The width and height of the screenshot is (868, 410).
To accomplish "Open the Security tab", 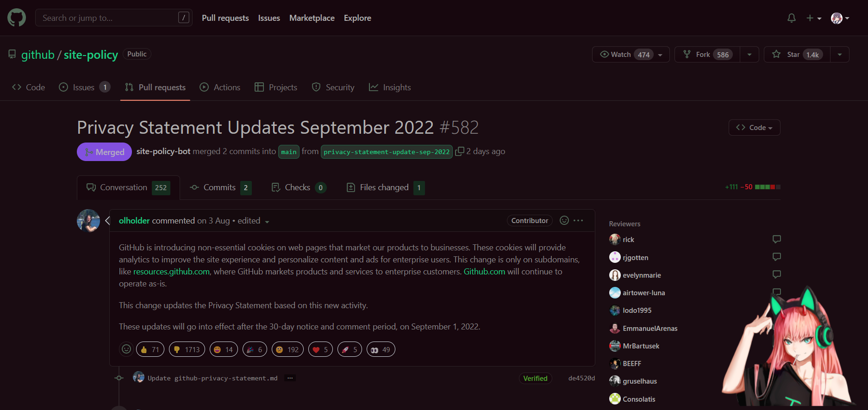I will pos(333,87).
